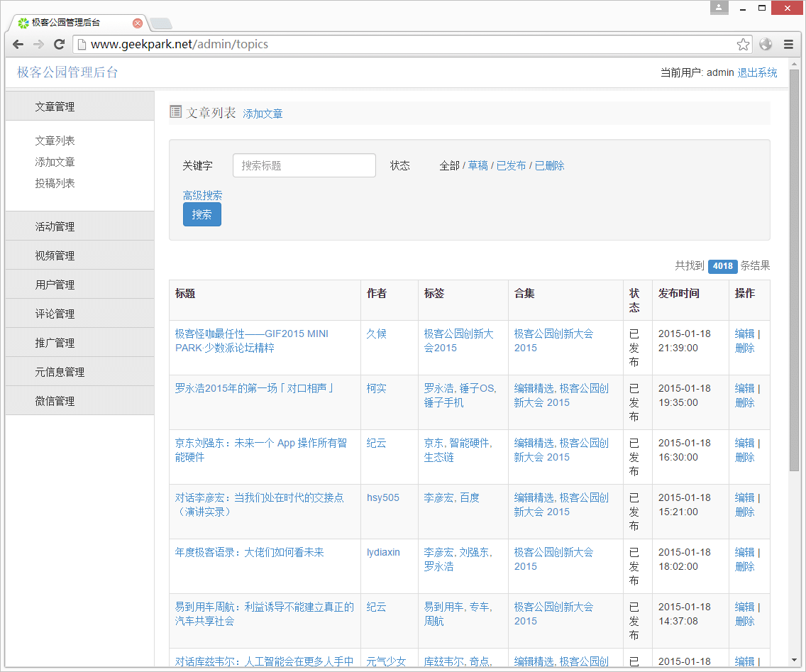Click the blue 搜索 button
The image size is (806, 672).
click(x=202, y=214)
